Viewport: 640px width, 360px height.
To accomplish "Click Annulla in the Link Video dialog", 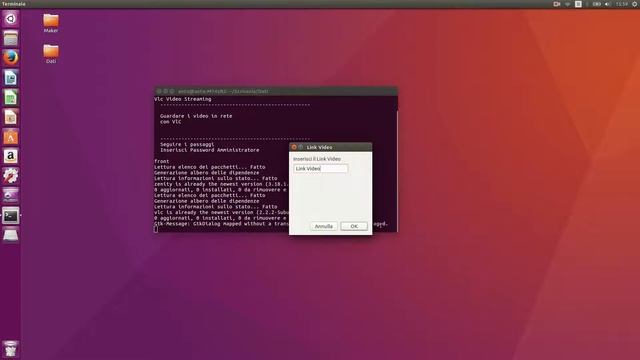I will (324, 226).
